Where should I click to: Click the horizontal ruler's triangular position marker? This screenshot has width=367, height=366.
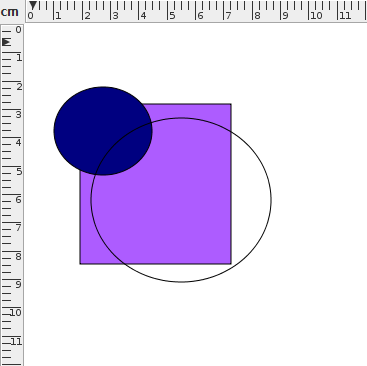pos(33,6)
